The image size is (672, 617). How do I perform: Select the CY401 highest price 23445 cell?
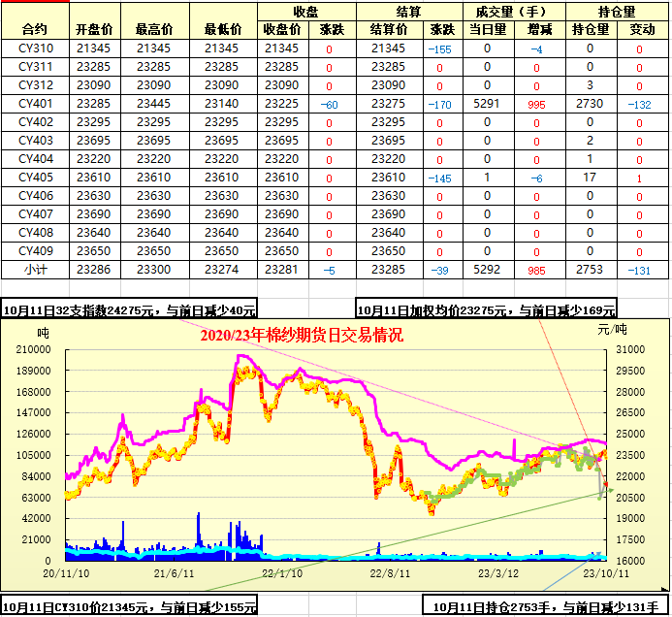154,103
